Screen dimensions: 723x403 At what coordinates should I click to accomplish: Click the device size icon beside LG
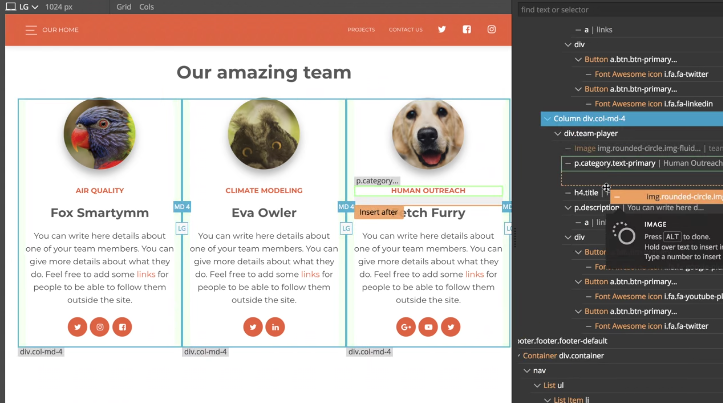coord(11,7)
